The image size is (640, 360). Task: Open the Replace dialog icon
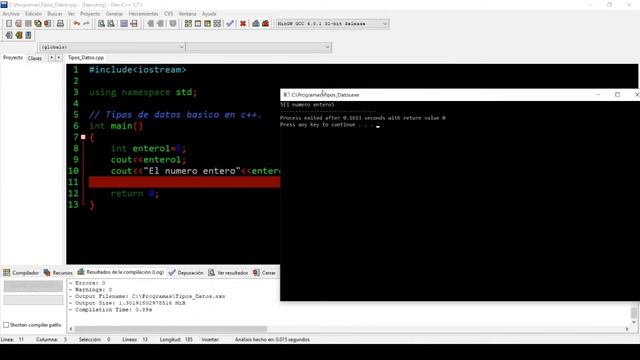[111, 24]
